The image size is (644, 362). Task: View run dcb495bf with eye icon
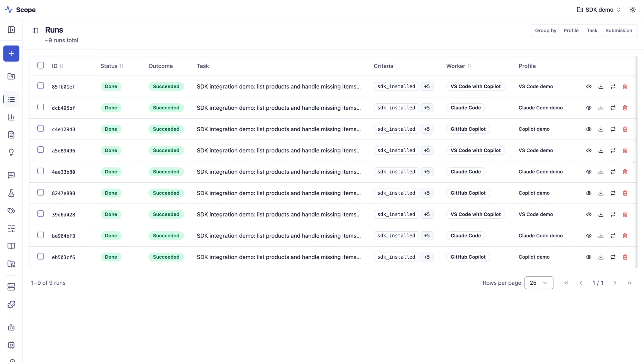pyautogui.click(x=589, y=108)
